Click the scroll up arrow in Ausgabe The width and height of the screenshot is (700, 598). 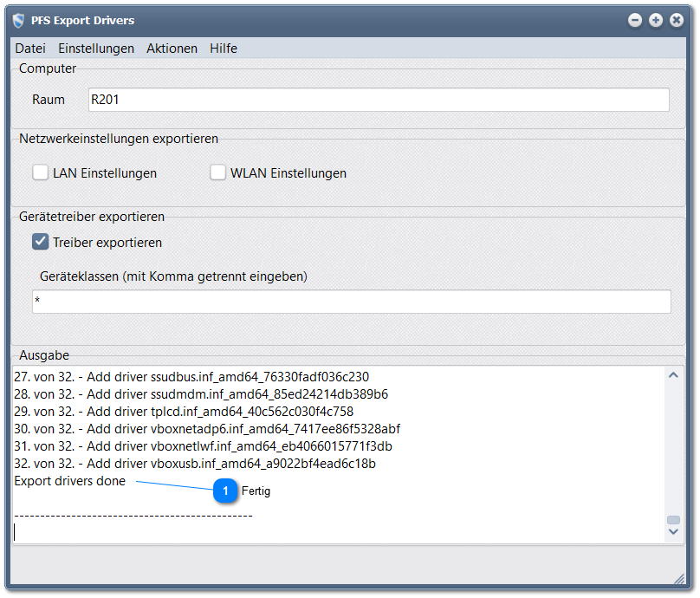[x=673, y=376]
